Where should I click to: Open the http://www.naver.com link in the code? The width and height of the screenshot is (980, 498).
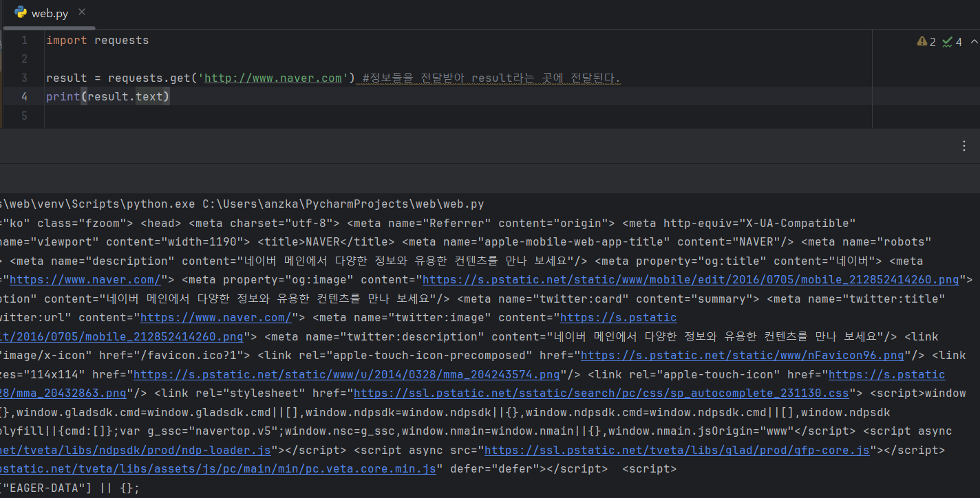coord(273,78)
